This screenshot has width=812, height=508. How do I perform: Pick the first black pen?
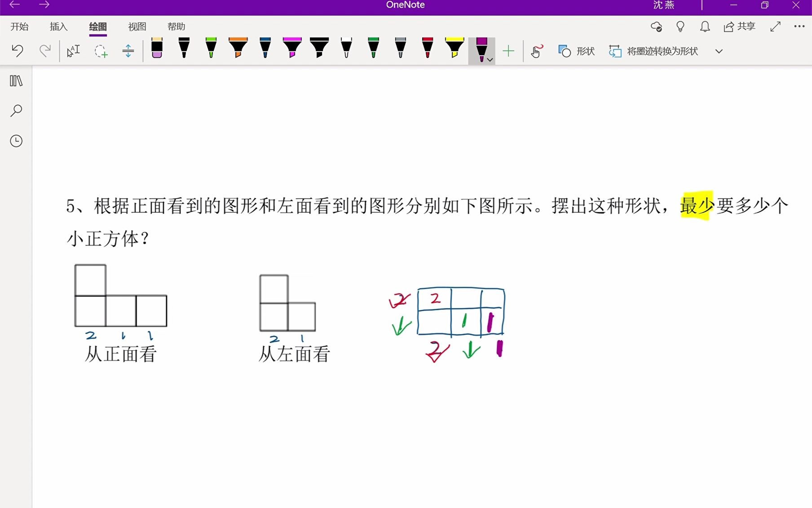click(x=184, y=48)
